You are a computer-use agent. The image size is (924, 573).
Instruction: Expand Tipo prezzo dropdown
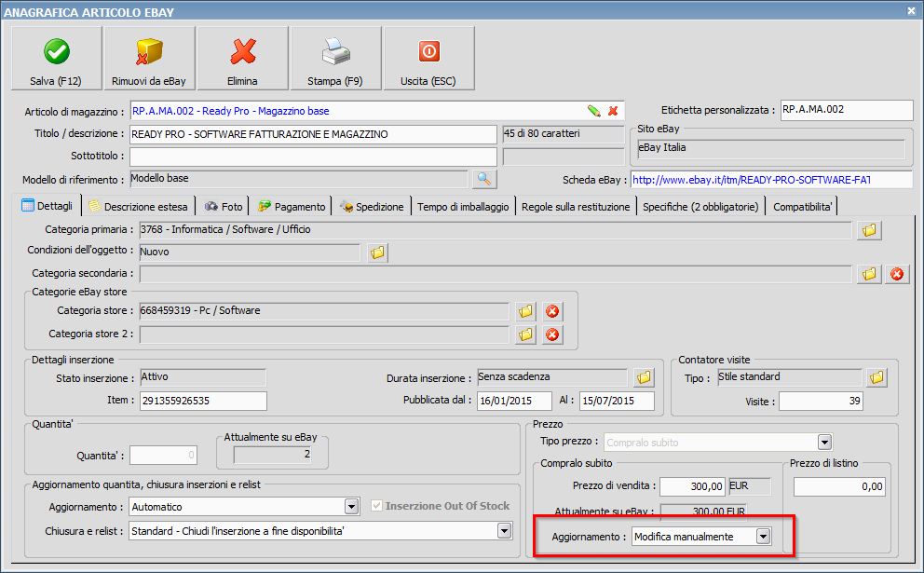coord(824,443)
